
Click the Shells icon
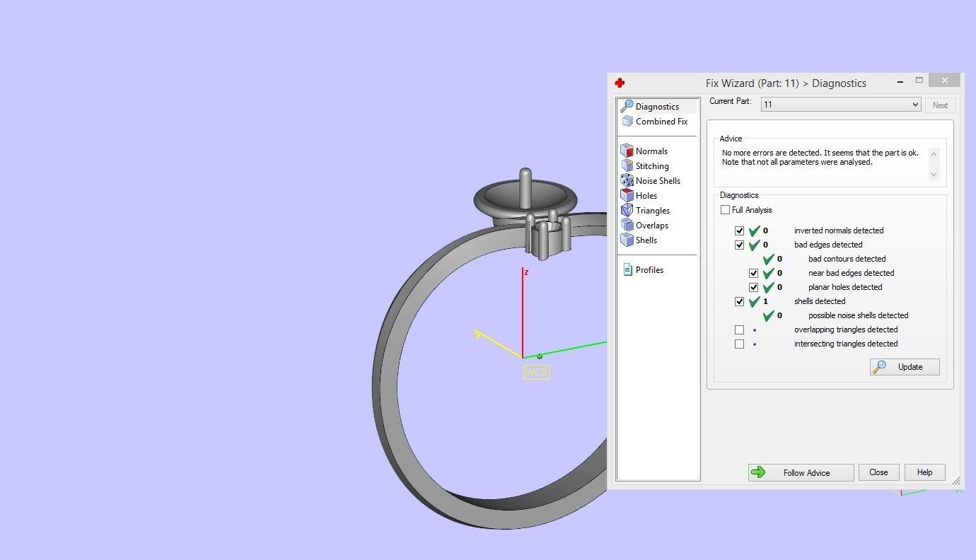pos(627,240)
